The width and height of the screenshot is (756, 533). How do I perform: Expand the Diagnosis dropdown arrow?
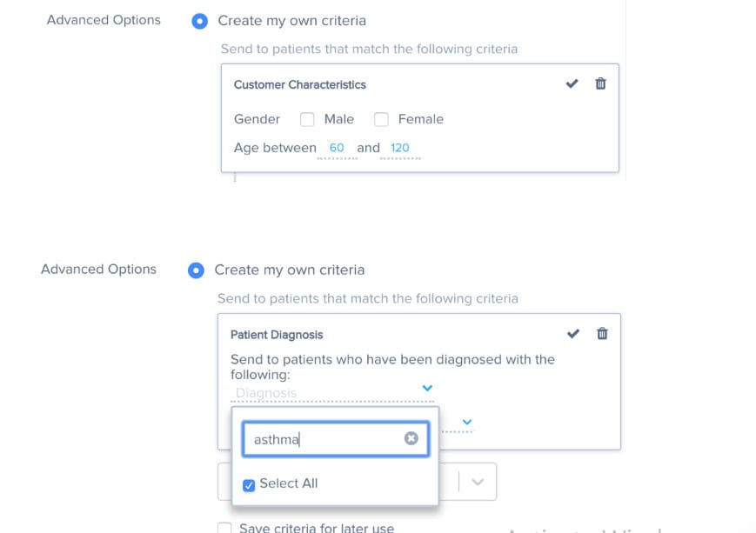pos(427,388)
